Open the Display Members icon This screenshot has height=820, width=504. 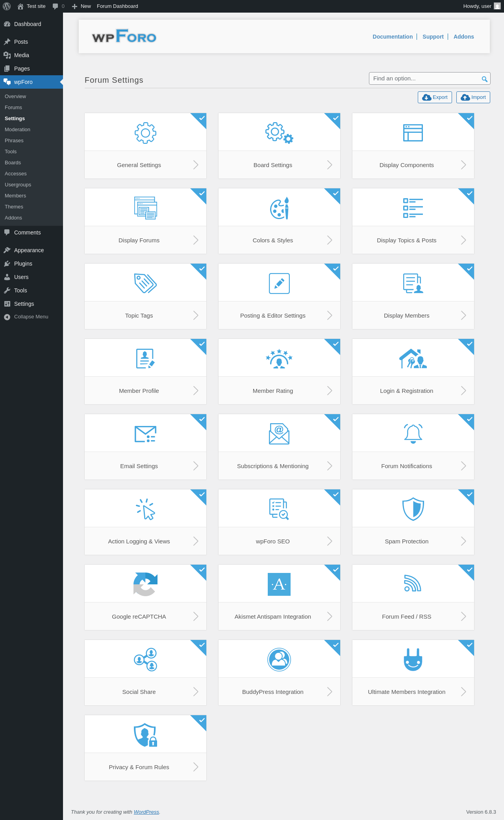pos(413,283)
